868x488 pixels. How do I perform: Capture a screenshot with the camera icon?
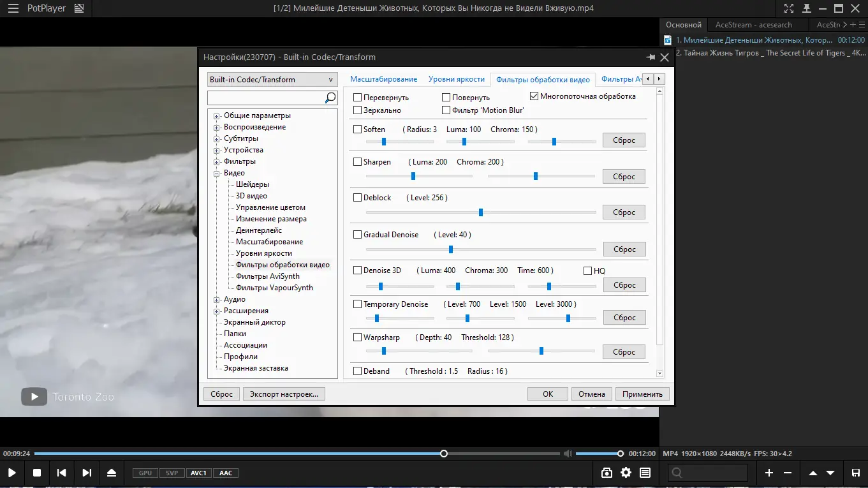click(607, 473)
